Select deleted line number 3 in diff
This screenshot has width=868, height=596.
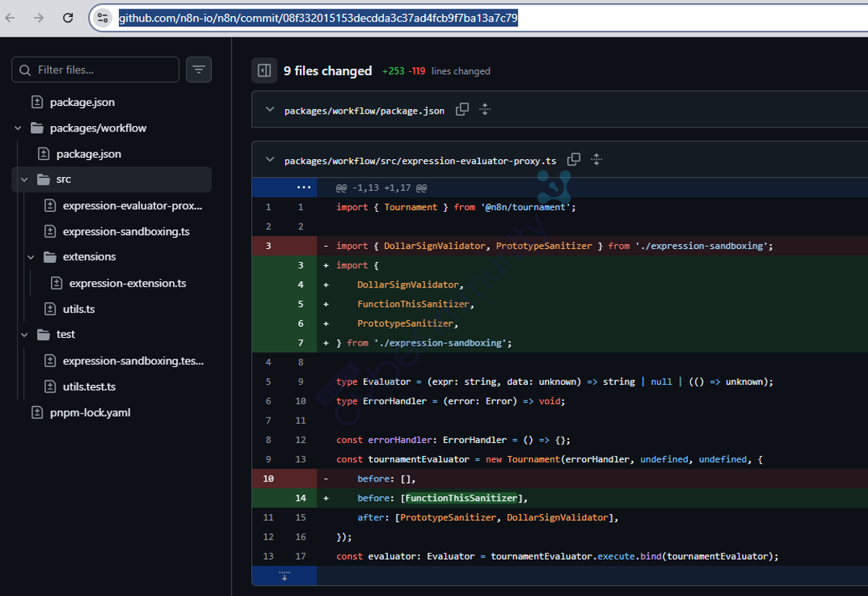(x=268, y=246)
